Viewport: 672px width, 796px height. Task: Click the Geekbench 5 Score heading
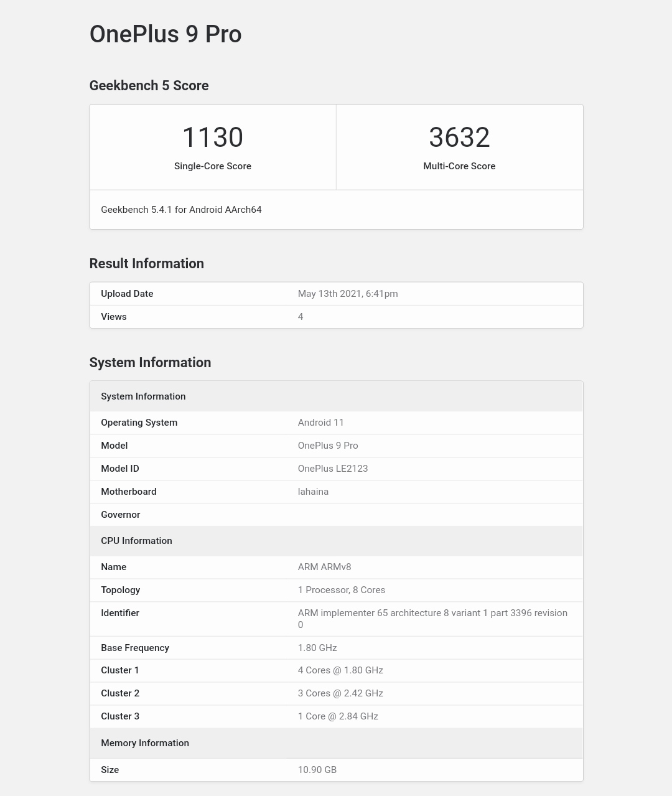click(149, 86)
